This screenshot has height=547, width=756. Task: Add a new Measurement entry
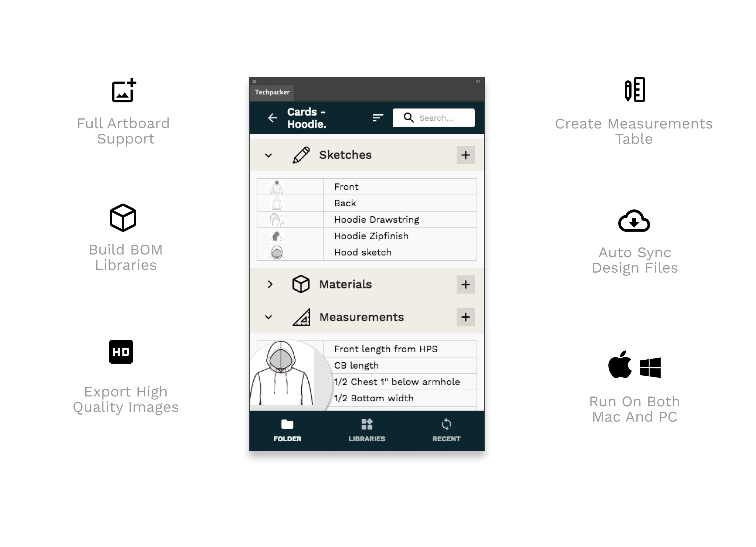pyautogui.click(x=464, y=317)
